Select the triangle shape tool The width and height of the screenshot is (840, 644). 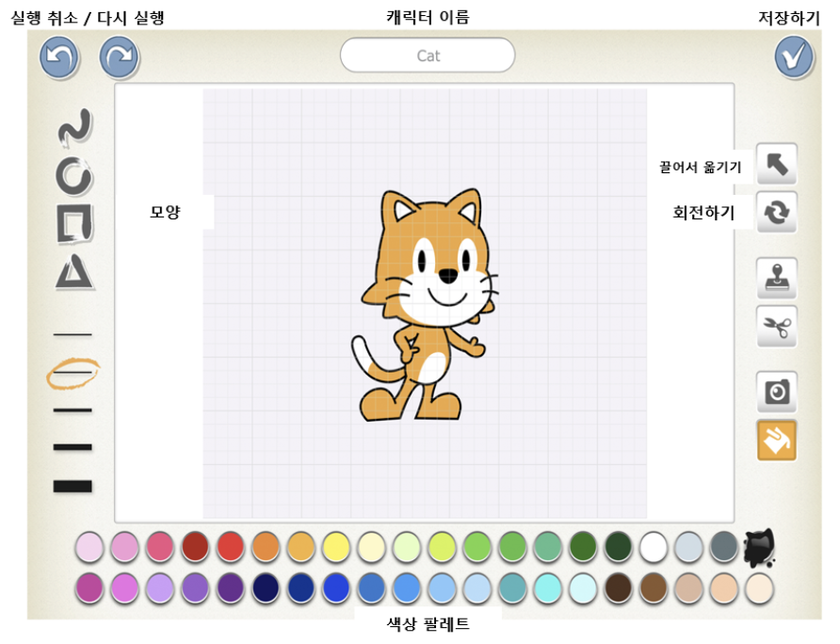[74, 272]
